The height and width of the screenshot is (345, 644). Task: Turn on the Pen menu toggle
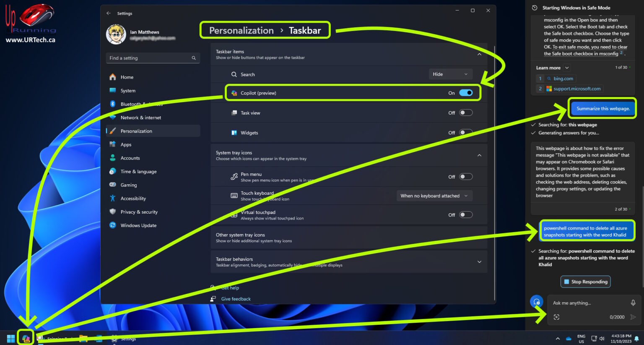(465, 177)
